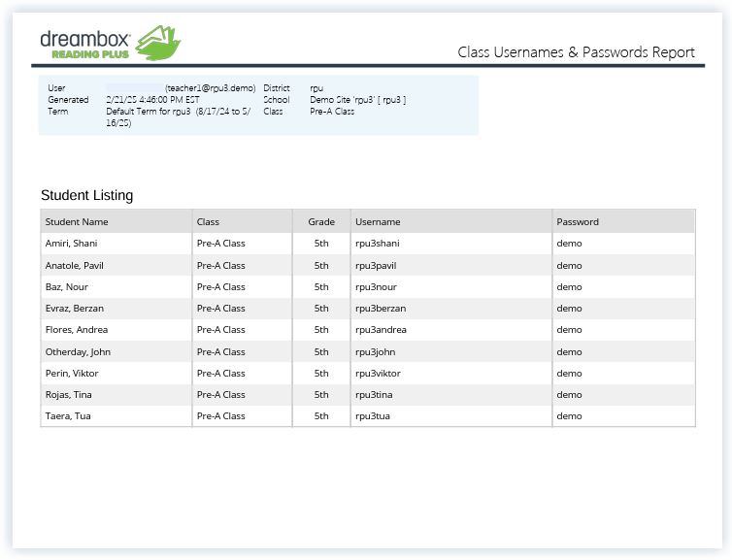The height and width of the screenshot is (560, 732).
Task: Select student name Taera, Tua
Action: (68, 416)
